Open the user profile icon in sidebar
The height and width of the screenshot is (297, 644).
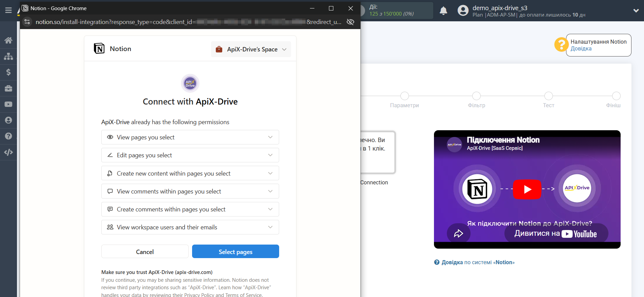pos(8,120)
